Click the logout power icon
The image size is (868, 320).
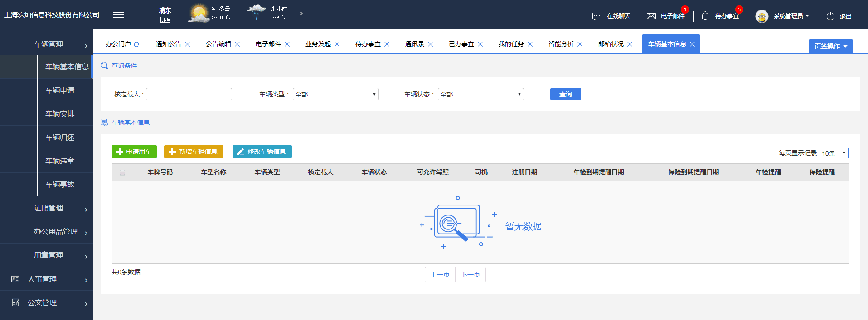[x=830, y=16]
